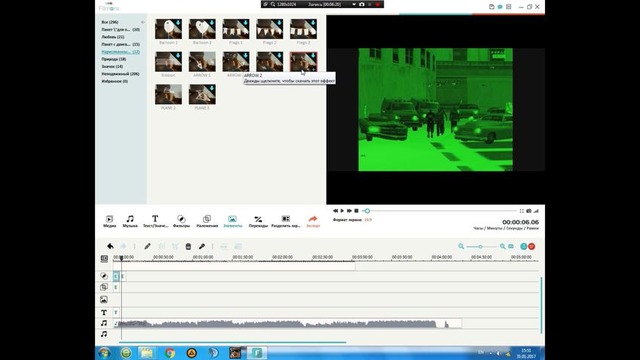This screenshot has height=360, width=640.
Task: Click the preview playback progress slider handle
Action: [x=367, y=211]
